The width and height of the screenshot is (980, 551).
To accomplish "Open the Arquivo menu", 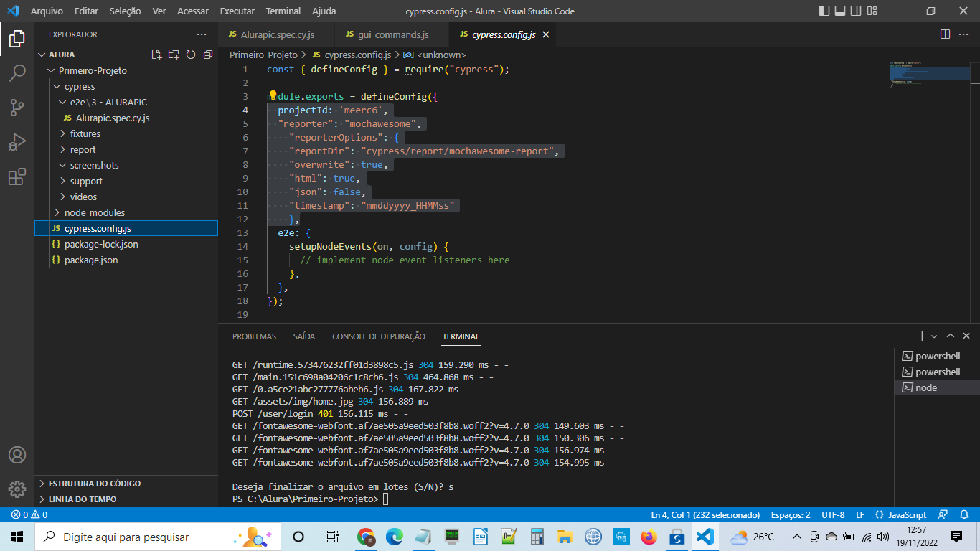I will tap(47, 11).
